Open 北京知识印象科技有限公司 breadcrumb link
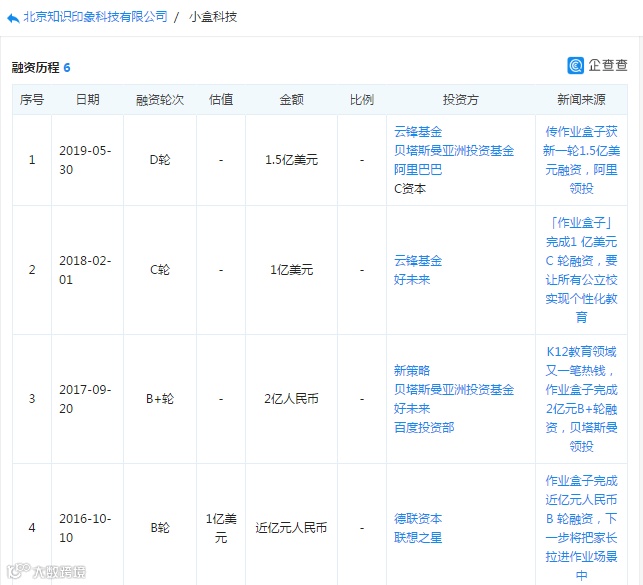 coord(95,17)
